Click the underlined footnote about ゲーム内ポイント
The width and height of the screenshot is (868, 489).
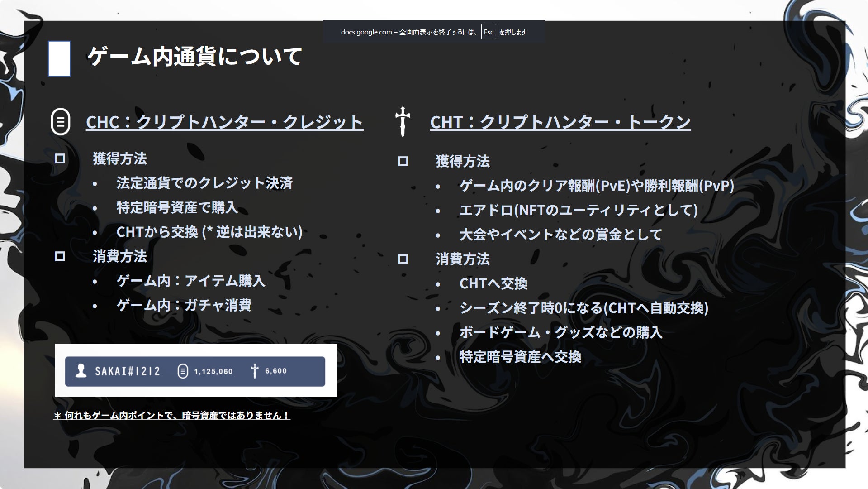pyautogui.click(x=171, y=415)
